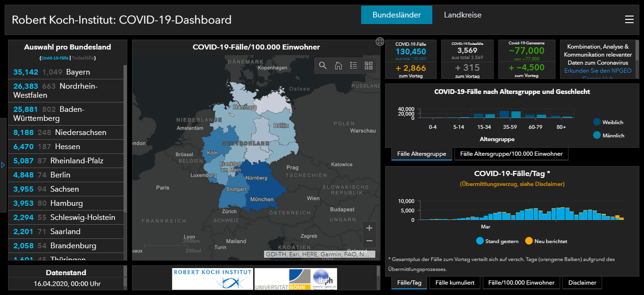Open the basemap gallery grid icon
This screenshot has width=644, height=295.
coord(369,66)
